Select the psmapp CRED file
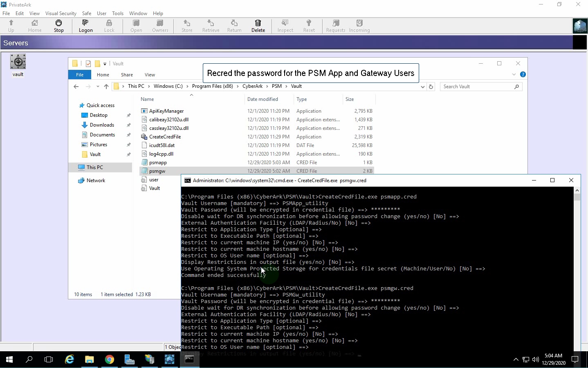588x368 pixels. [158, 163]
